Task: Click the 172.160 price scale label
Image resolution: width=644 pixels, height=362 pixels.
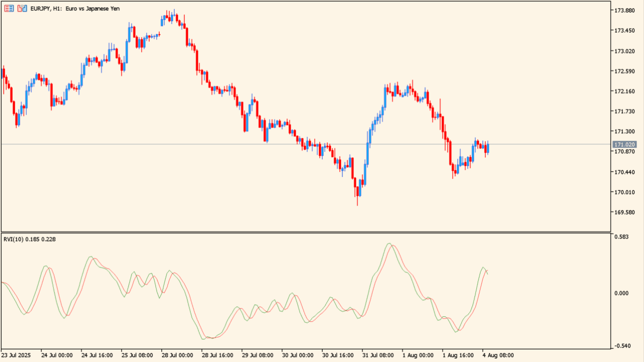Action: [x=624, y=92]
